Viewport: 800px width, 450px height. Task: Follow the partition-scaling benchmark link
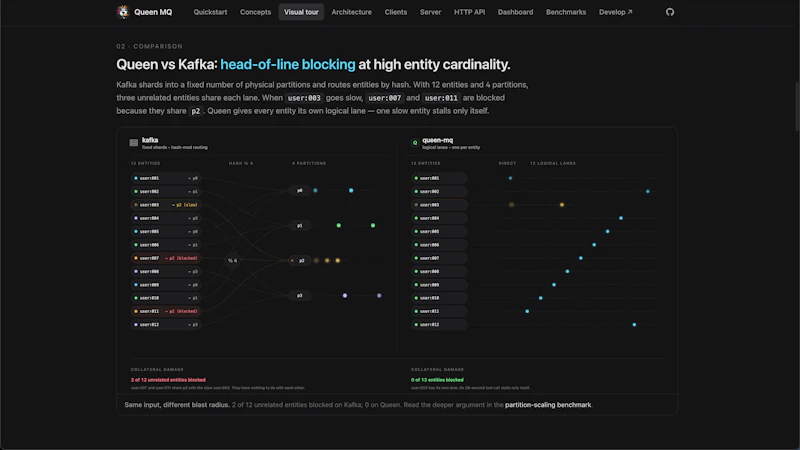pyautogui.click(x=548, y=405)
